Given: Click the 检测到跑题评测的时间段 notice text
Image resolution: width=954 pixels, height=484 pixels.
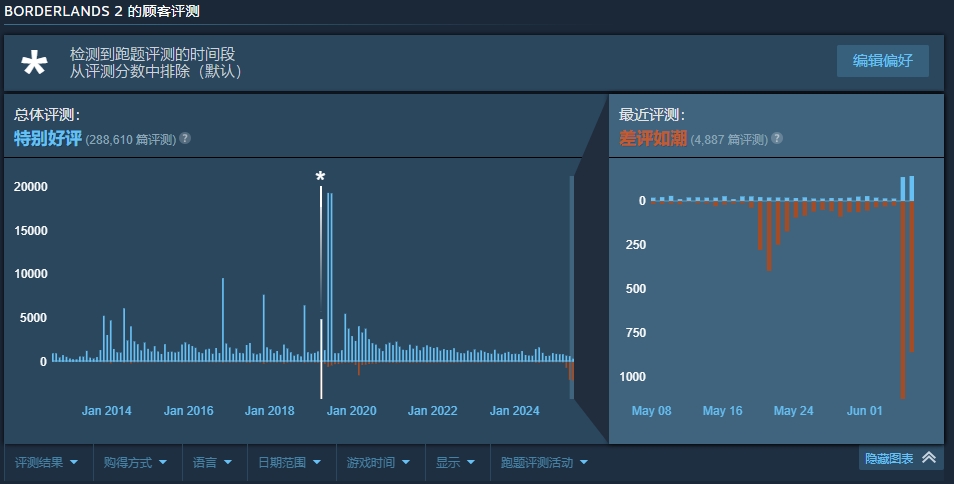Looking at the screenshot, I should (x=153, y=54).
